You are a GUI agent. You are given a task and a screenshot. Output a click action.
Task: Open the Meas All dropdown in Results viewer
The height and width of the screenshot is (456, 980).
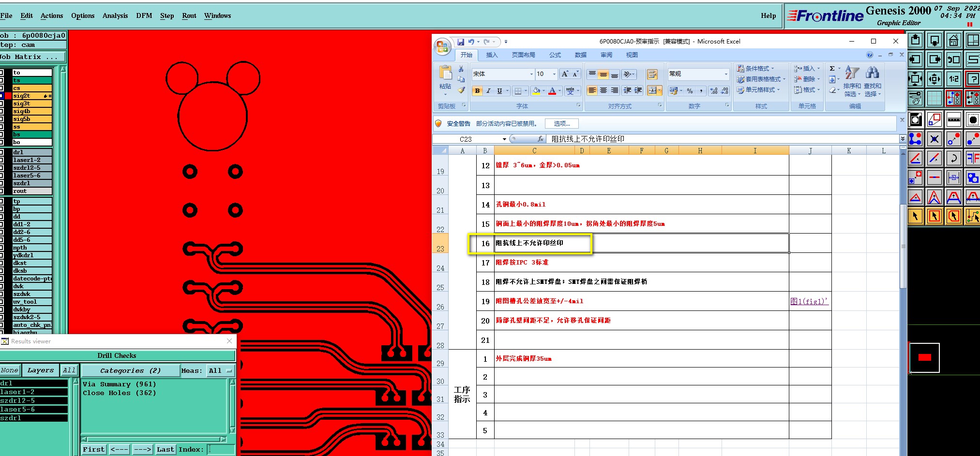coord(220,371)
